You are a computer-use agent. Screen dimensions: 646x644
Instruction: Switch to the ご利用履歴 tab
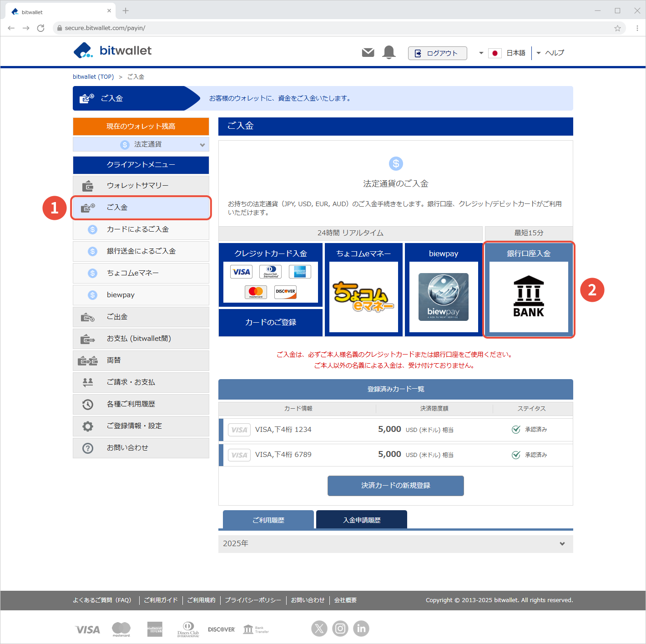coord(268,520)
